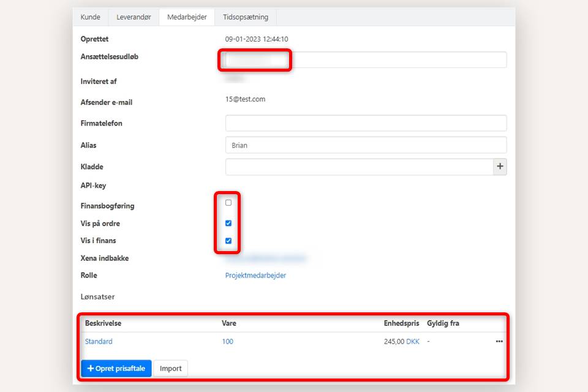Screen dimensions: 588x392
Task: Click the plus icon beside Kladde field
Action: (x=500, y=167)
